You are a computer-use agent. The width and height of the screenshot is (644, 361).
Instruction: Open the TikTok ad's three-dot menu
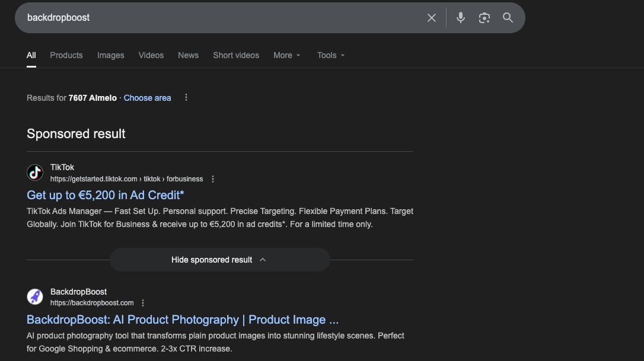click(213, 179)
